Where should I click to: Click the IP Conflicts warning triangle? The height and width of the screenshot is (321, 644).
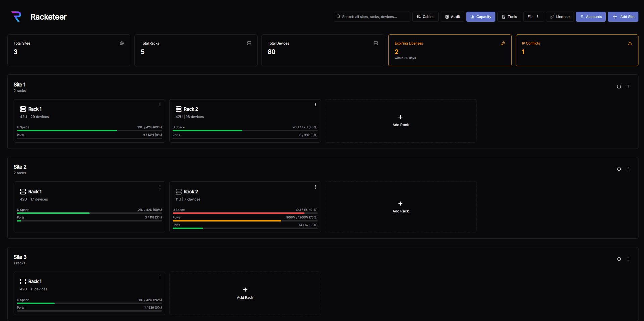pyautogui.click(x=630, y=43)
